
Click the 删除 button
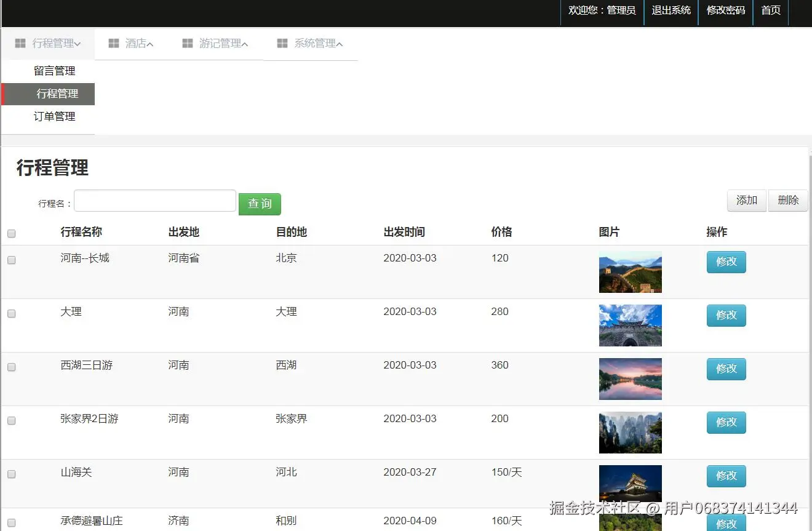tap(788, 201)
